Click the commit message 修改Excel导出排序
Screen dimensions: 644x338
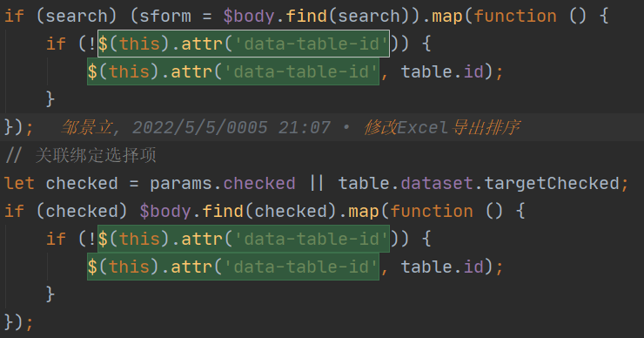(442, 127)
